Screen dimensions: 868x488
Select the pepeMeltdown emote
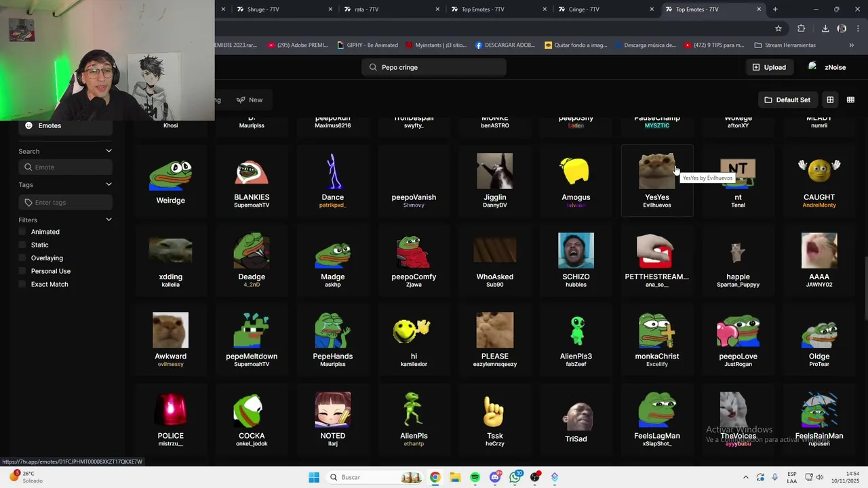coord(252,339)
